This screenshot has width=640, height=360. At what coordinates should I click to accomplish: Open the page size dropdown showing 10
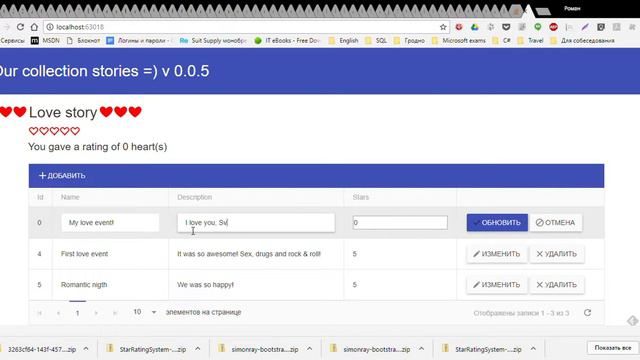coord(144,312)
